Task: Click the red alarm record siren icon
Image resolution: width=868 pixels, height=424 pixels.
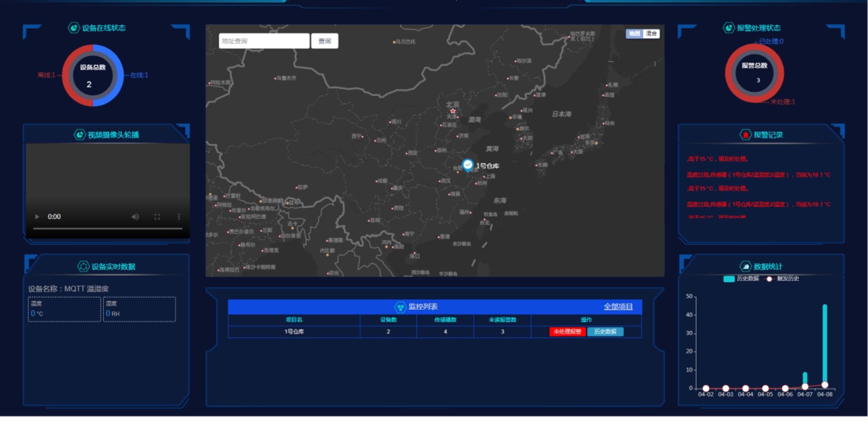Action: click(x=745, y=135)
